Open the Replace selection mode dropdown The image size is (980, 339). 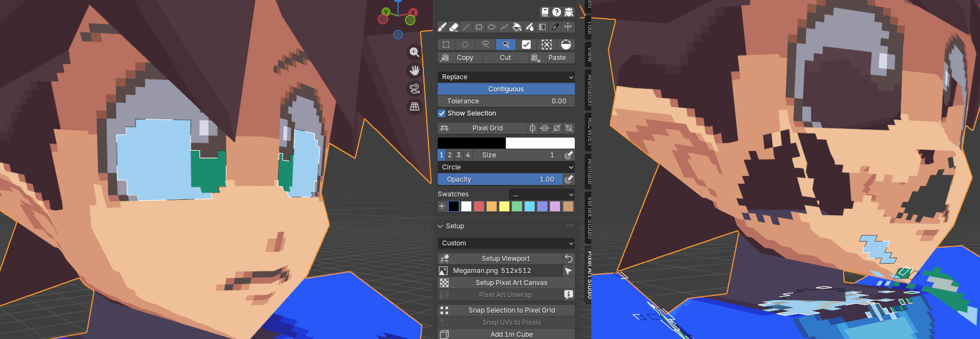coord(506,77)
